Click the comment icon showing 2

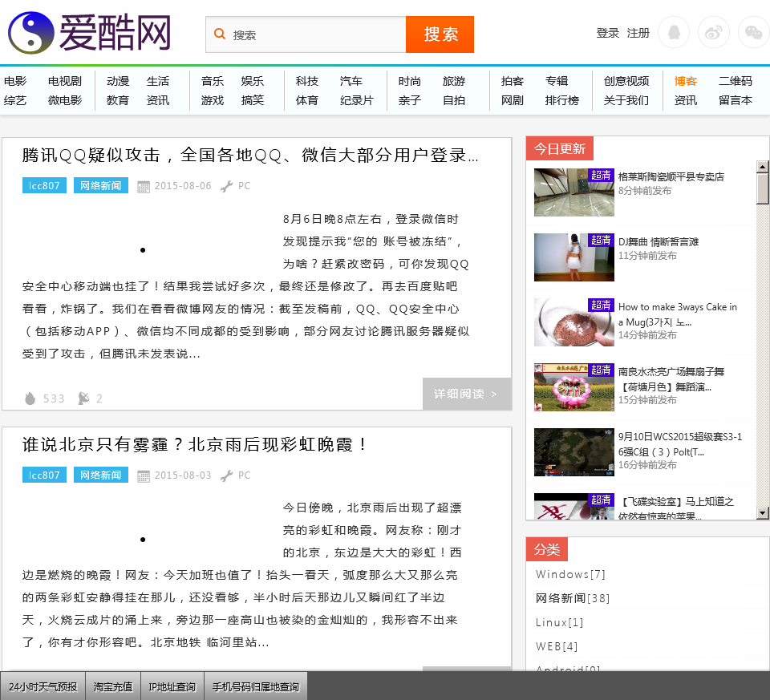pyautogui.click(x=83, y=399)
